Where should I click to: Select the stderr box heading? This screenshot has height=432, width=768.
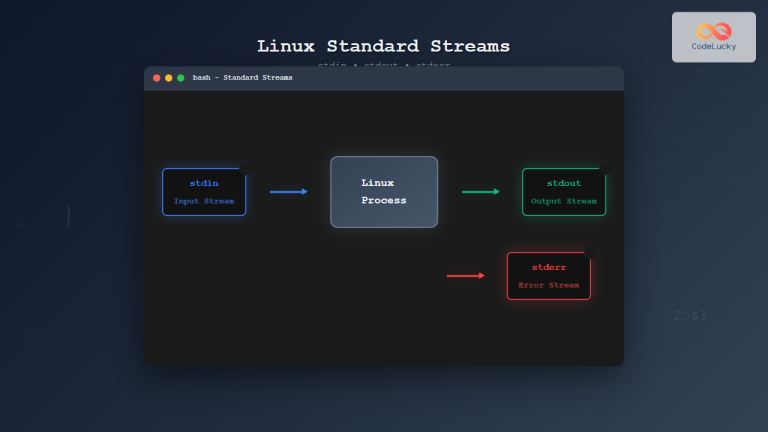(x=548, y=267)
